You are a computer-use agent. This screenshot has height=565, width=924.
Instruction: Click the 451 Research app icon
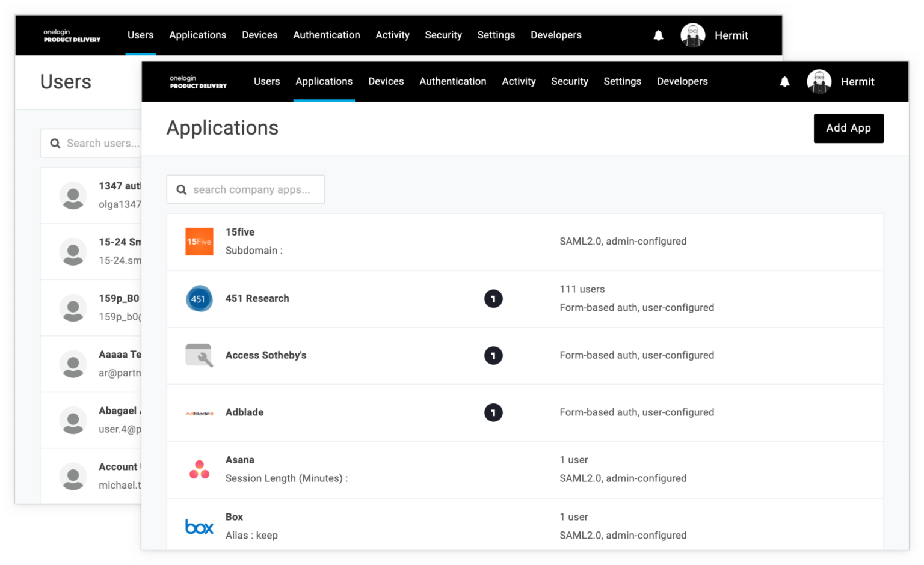[199, 299]
